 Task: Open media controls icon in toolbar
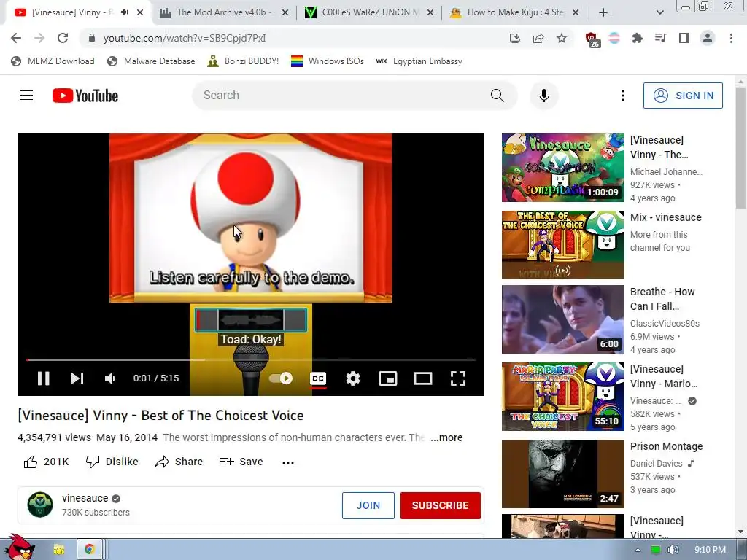(x=660, y=38)
